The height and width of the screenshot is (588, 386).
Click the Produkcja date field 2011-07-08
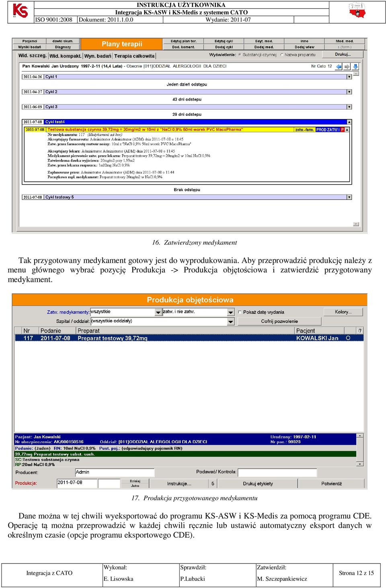pos(77,483)
